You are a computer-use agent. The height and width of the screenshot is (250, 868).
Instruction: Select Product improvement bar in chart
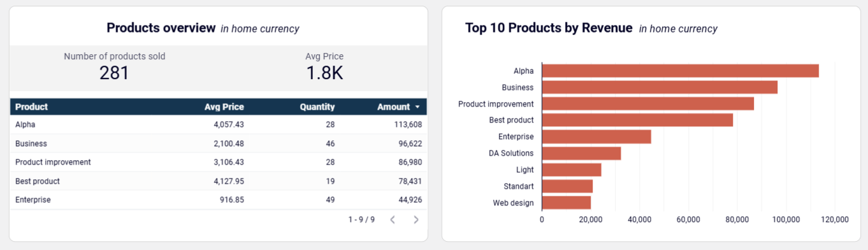(x=648, y=103)
